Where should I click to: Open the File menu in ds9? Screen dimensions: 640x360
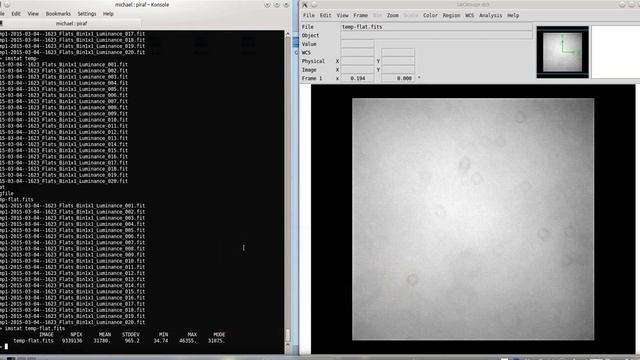pyautogui.click(x=309, y=16)
